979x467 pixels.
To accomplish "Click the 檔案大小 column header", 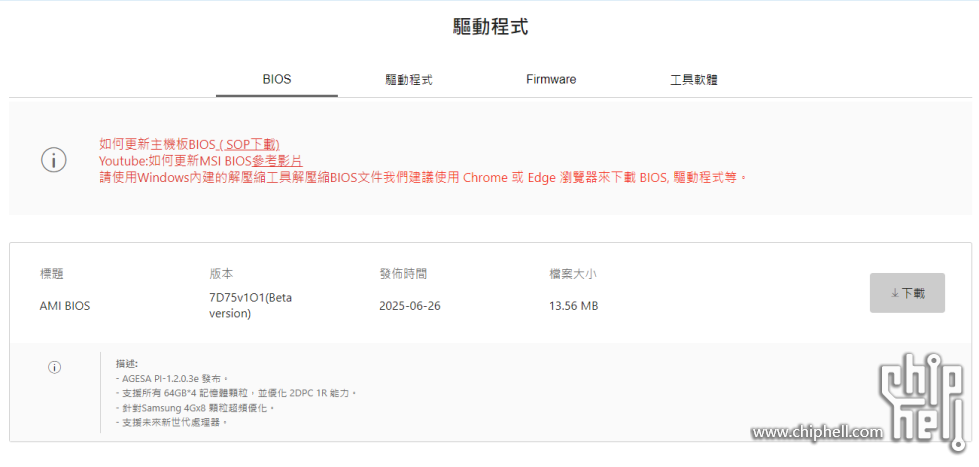I will coord(573,274).
